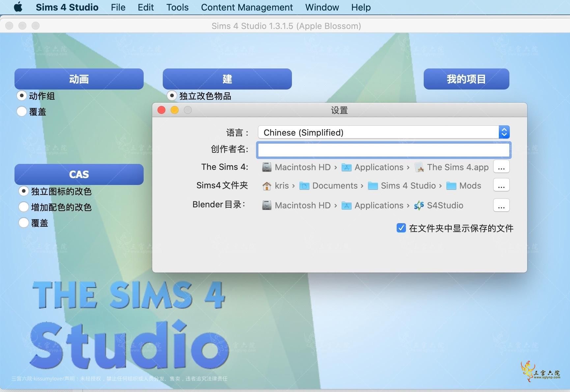
Task: Select 覆盖 radio button under 动画
Action: coord(22,111)
